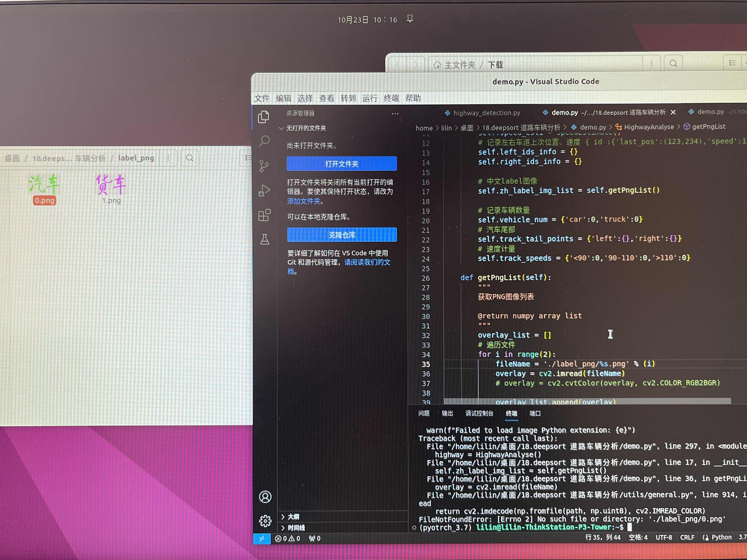Switch to the 问题 panel tab
The width and height of the screenshot is (747, 560).
(x=424, y=413)
